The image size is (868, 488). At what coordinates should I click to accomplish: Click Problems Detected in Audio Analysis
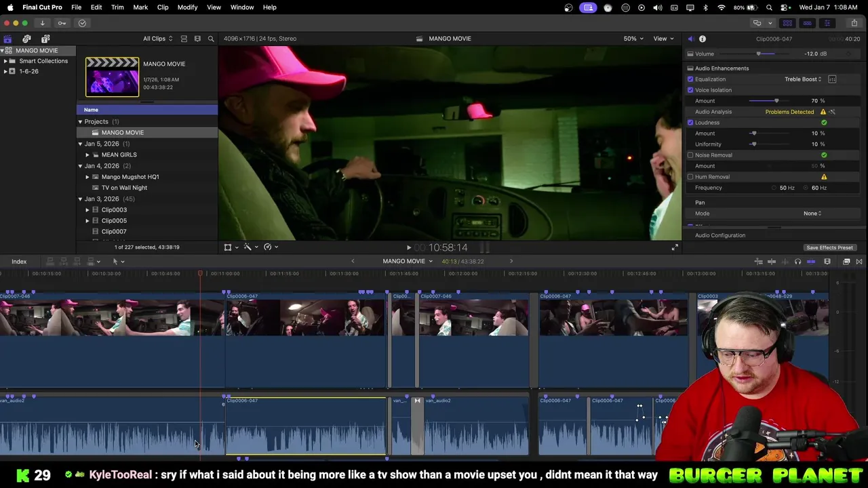point(789,112)
